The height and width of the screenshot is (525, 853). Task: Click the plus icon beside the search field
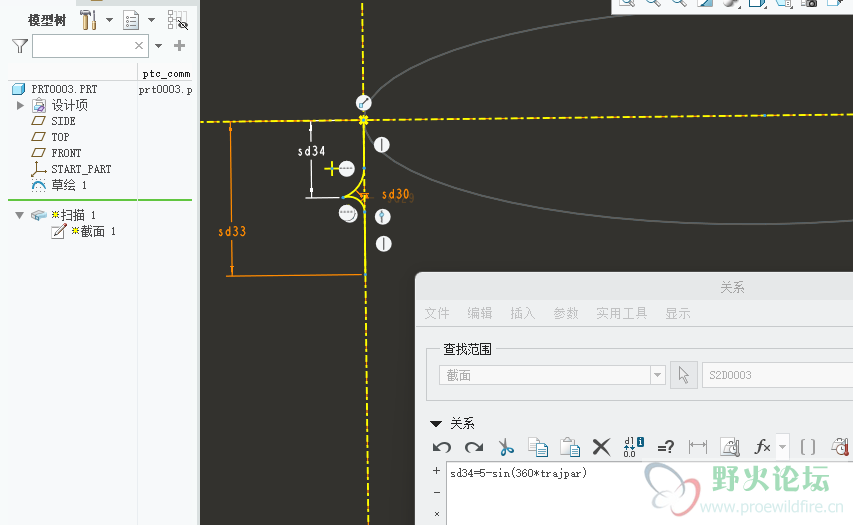[180, 46]
